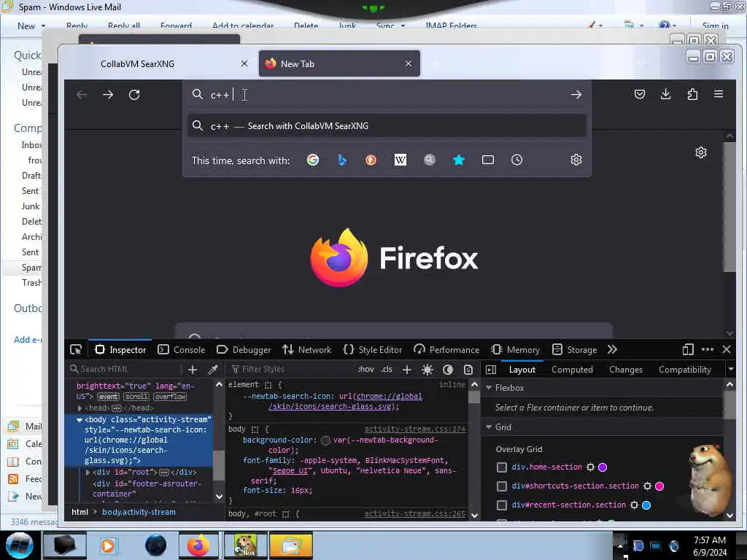The width and height of the screenshot is (747, 560).
Task: Change div.home-section grid overlay color
Action: (x=603, y=467)
